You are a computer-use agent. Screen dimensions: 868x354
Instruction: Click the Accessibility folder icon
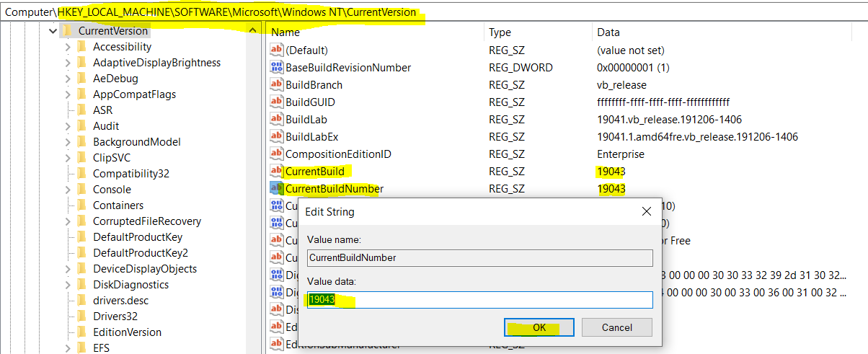(x=81, y=47)
